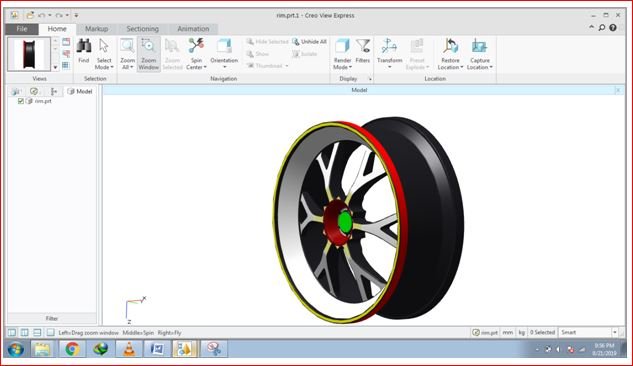Close the Model view panel header
The image size is (633, 366).
click(x=618, y=90)
